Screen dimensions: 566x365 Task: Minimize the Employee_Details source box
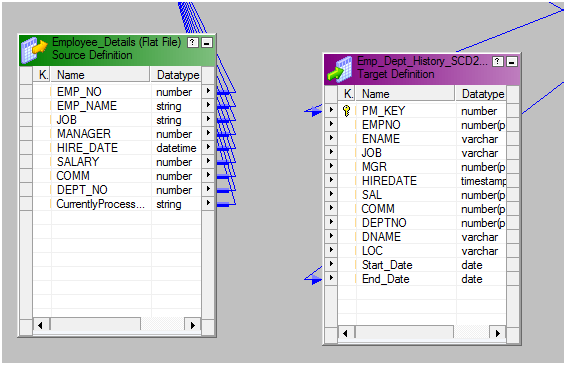[207, 43]
